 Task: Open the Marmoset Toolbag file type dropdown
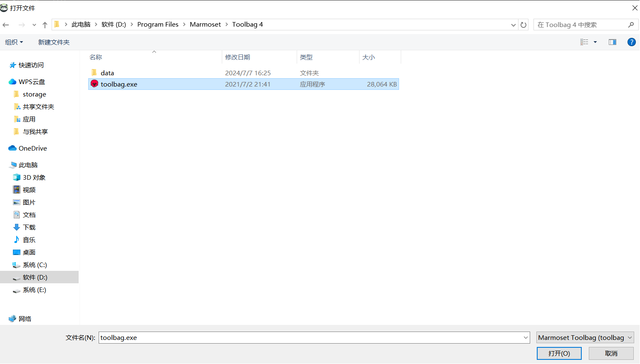coord(585,337)
